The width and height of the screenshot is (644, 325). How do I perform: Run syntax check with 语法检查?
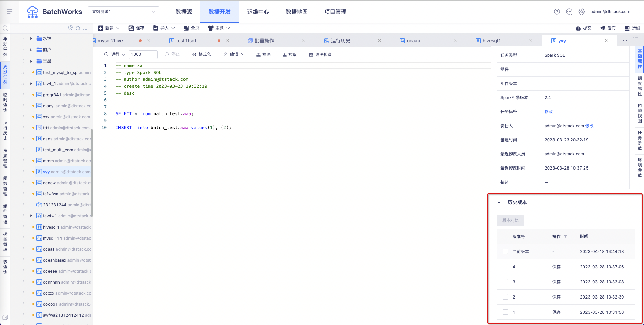pyautogui.click(x=320, y=54)
